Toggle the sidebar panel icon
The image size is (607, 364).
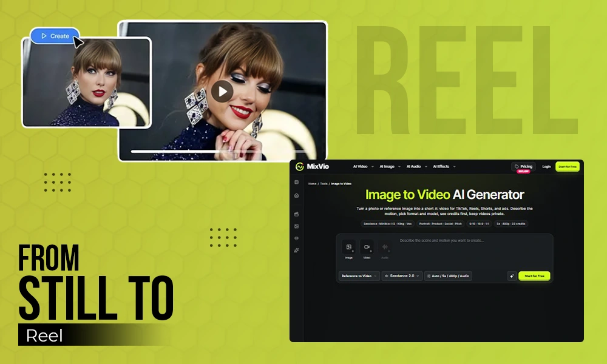tap(297, 182)
